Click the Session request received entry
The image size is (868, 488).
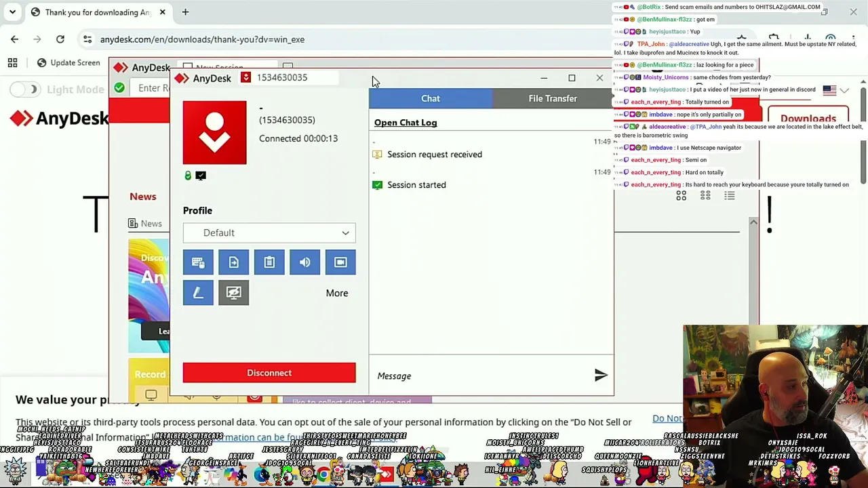[x=435, y=155]
